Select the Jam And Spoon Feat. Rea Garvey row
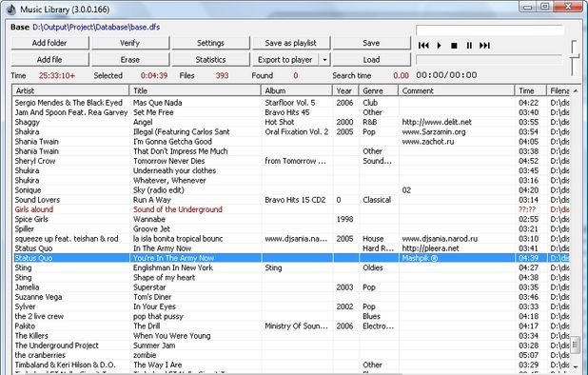The width and height of the screenshot is (588, 375). tap(291, 112)
